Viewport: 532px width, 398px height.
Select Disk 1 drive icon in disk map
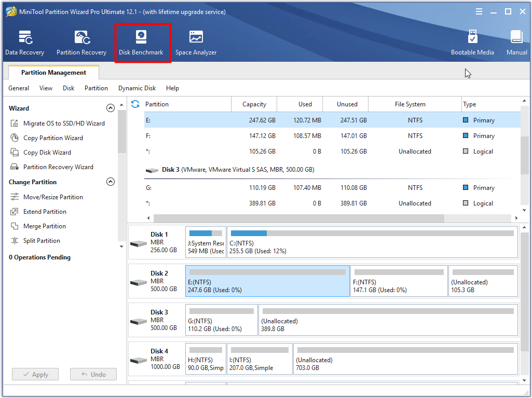pos(139,243)
